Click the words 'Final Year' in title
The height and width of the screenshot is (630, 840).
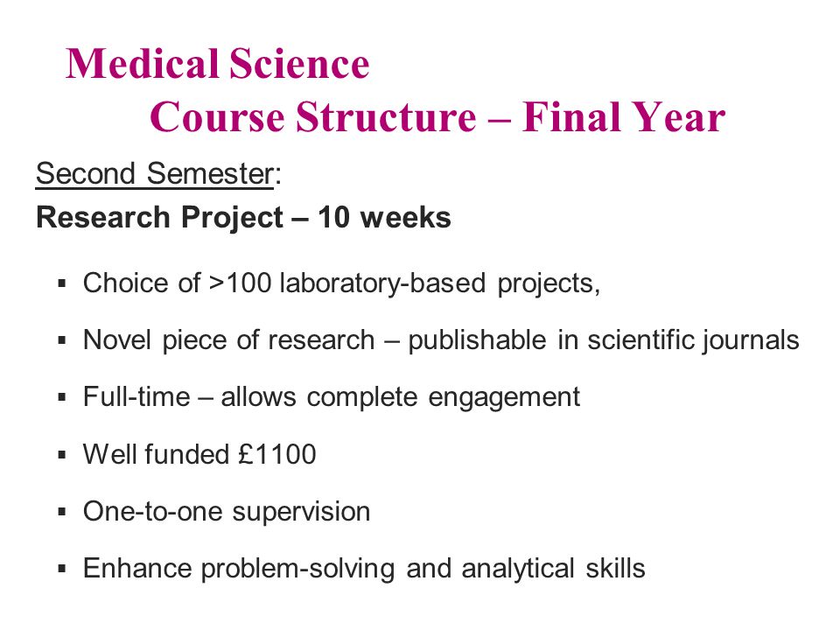tap(624, 116)
